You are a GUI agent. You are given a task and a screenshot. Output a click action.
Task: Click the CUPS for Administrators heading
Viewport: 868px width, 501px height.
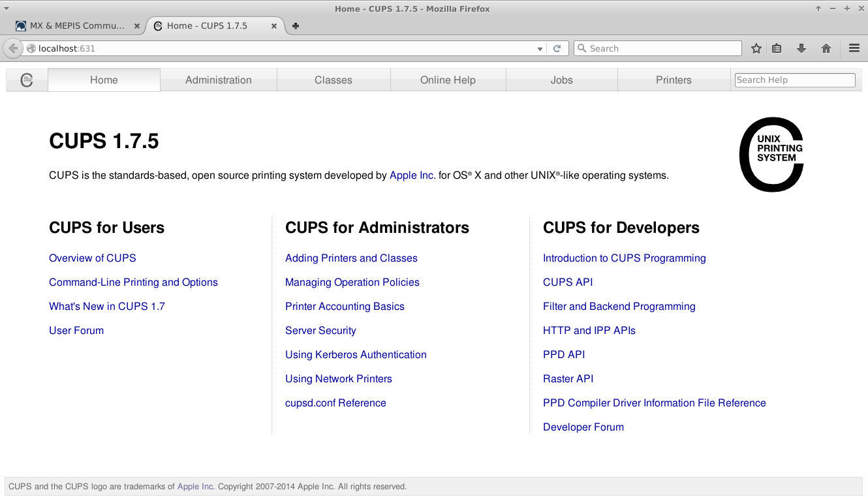(377, 228)
